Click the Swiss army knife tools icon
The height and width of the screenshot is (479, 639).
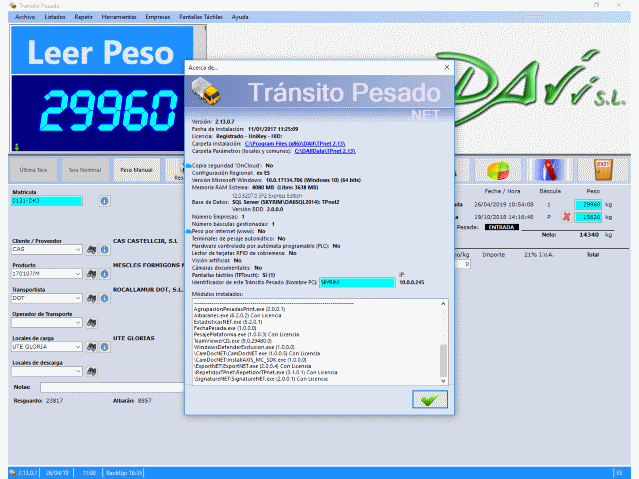pos(550,170)
